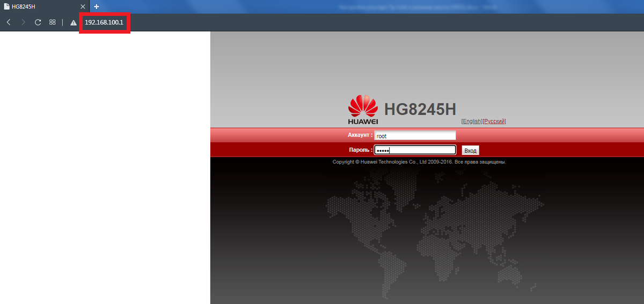Viewport: 644px width, 304px height.
Task: Click the HG8245H model title text
Action: (420, 108)
